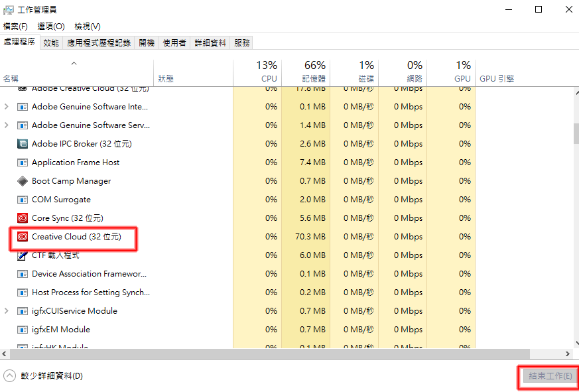
Task: Click the Host Process for Setting Synch icon
Action: pos(23,293)
